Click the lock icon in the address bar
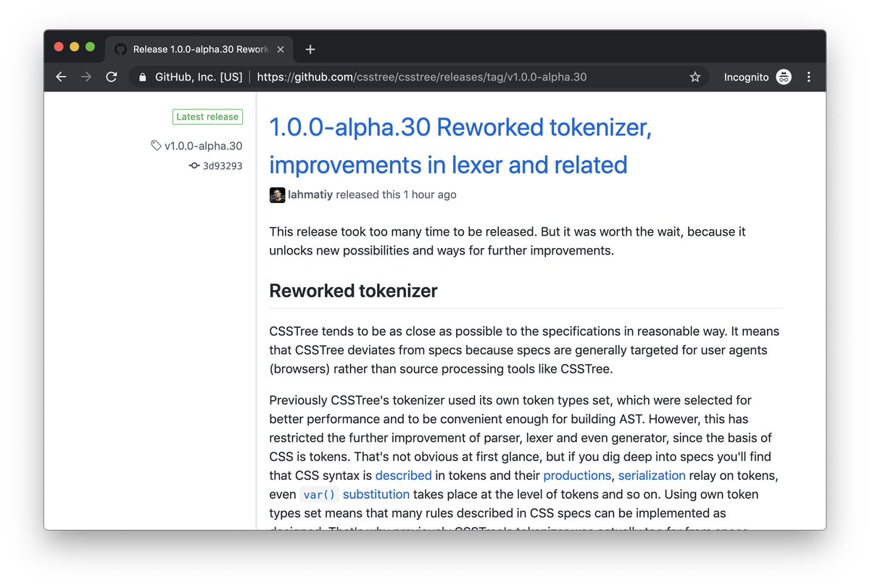Screen dimensions: 870x588 coord(143,77)
